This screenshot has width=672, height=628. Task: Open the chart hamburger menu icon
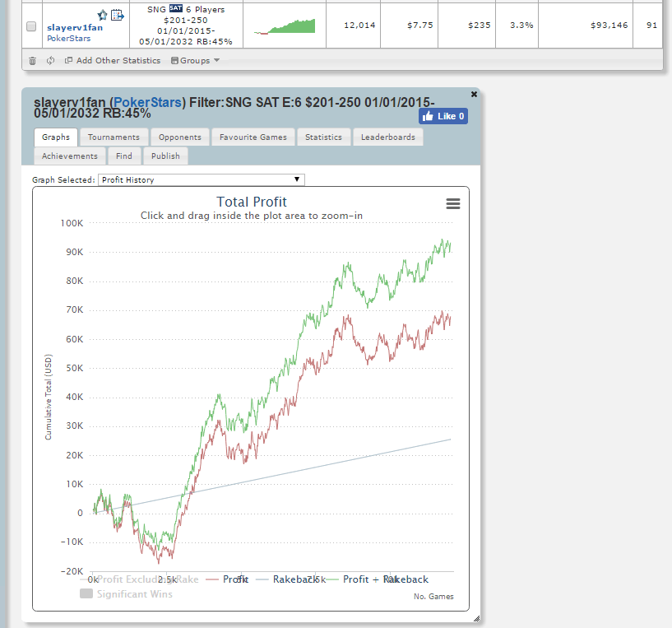pos(453,203)
